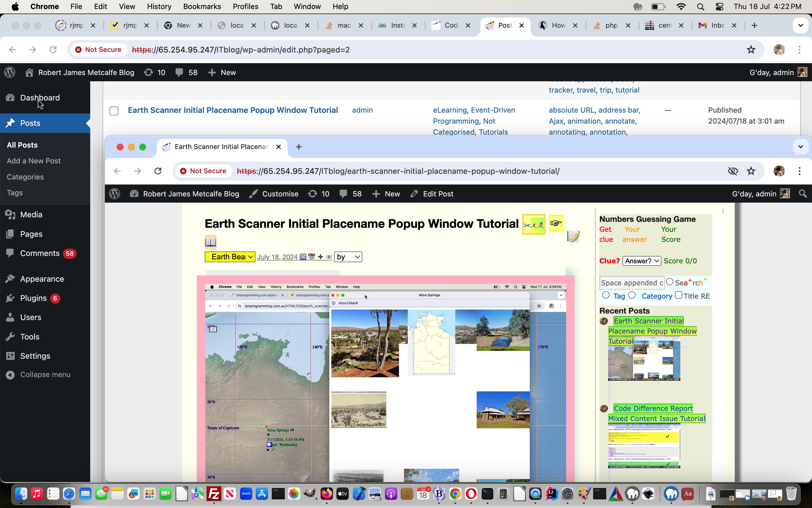Image resolution: width=812 pixels, height=508 pixels.
Task: Open Comments with 58 pending in the sidebar
Action: (39, 253)
